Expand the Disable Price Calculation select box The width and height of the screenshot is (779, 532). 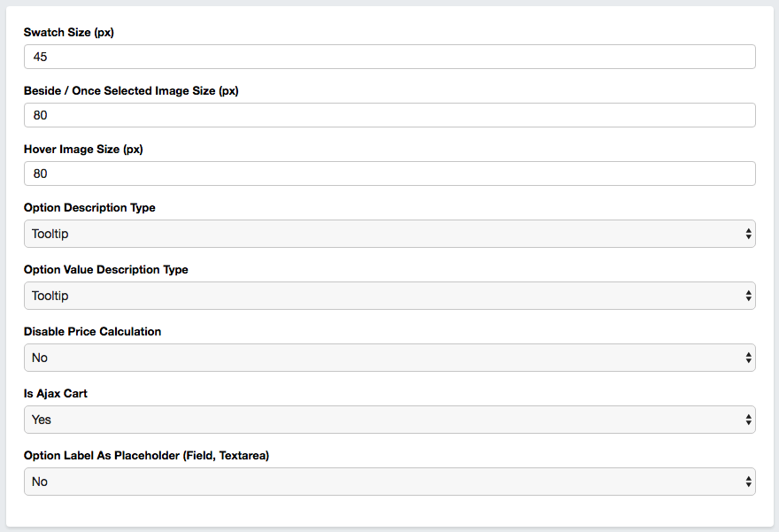[389, 358]
